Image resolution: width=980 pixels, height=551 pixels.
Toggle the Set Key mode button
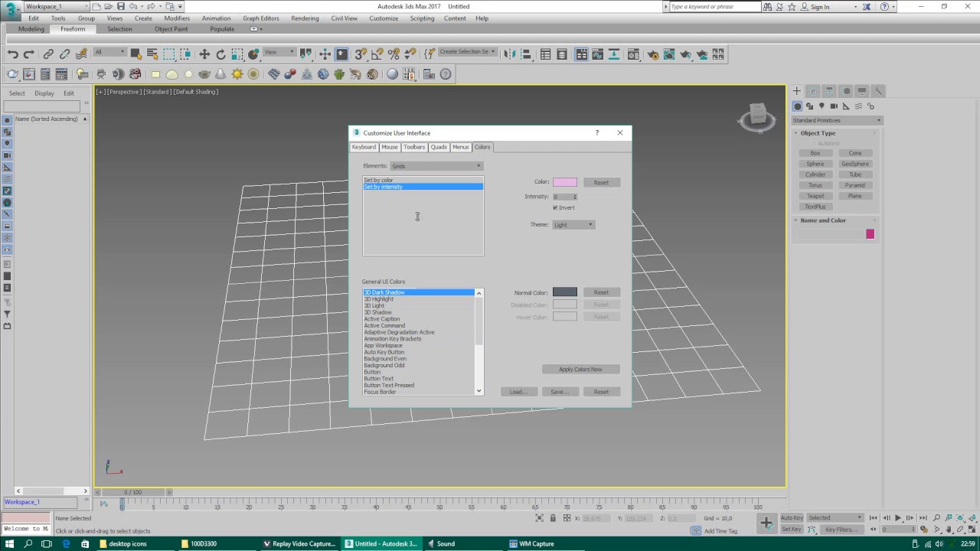[792, 529]
